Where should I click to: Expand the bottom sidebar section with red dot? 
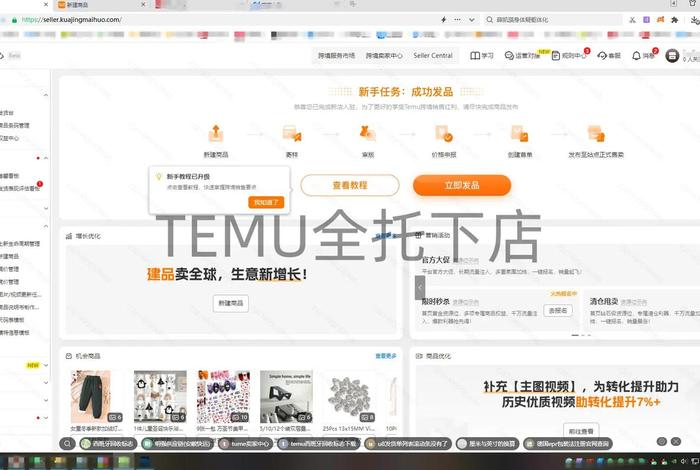coord(46,418)
